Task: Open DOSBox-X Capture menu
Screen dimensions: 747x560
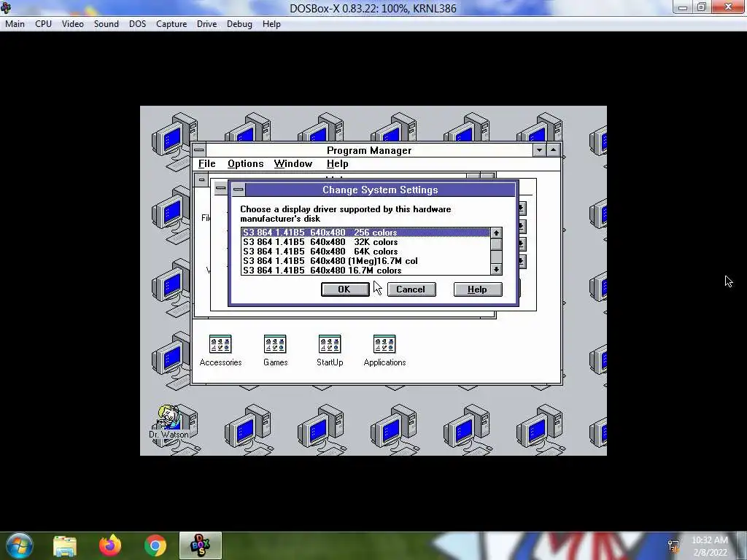Action: pos(171,24)
